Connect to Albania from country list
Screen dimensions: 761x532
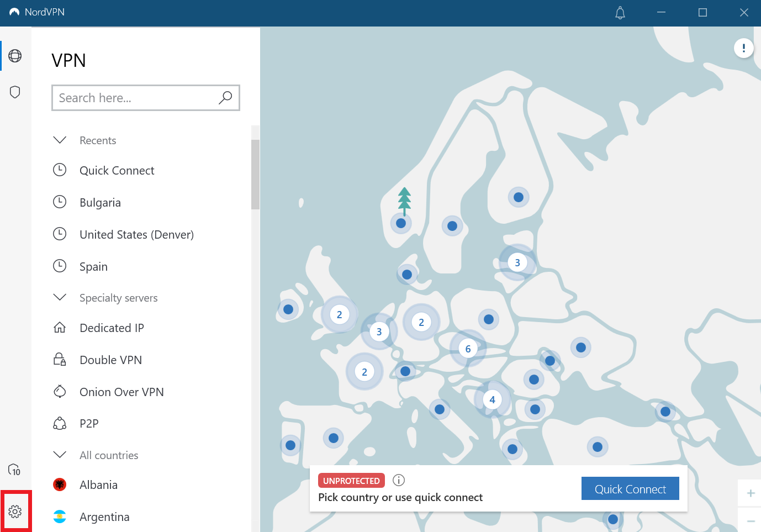(98, 484)
